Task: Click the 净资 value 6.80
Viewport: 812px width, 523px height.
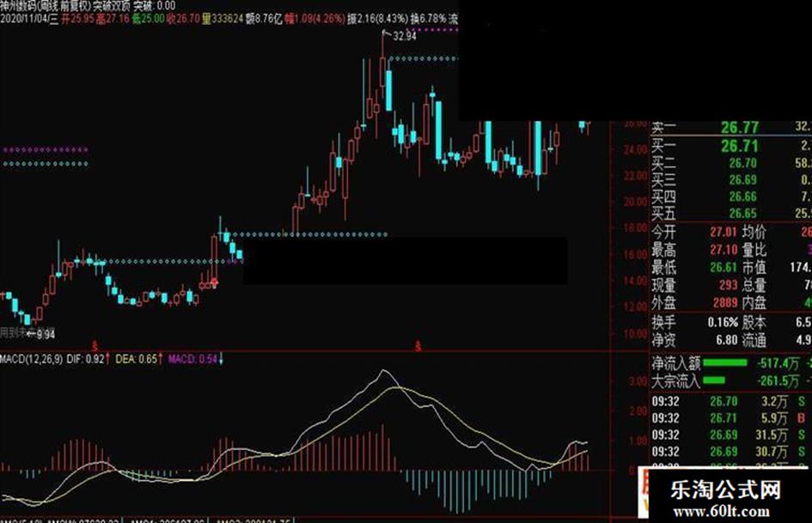Action: [x=727, y=340]
